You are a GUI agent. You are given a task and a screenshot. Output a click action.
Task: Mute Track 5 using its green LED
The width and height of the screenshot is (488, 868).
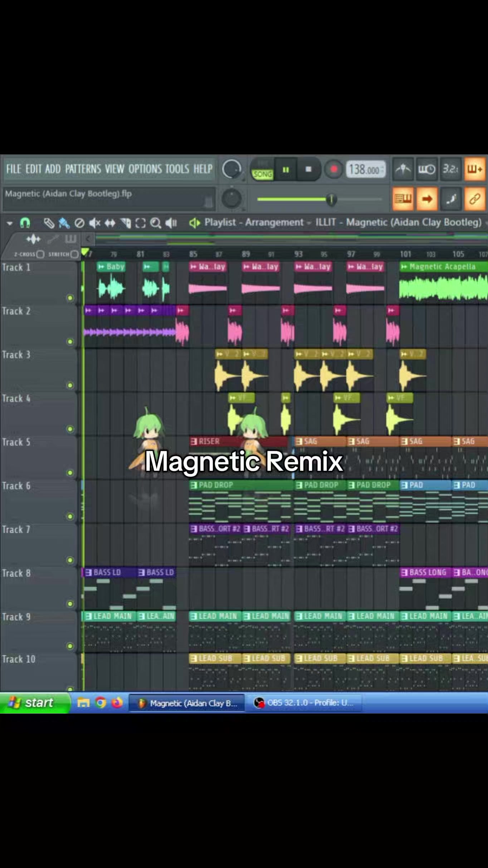coord(70,473)
